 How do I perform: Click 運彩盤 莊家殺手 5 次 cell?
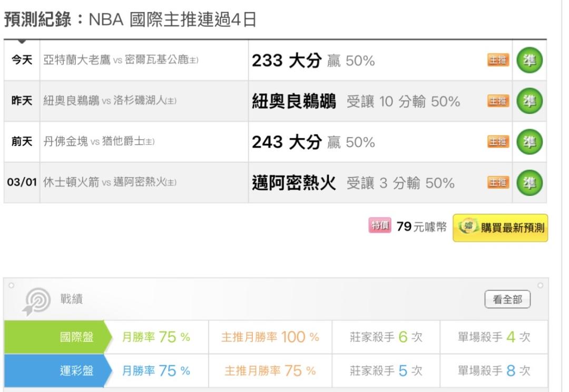coord(386,371)
